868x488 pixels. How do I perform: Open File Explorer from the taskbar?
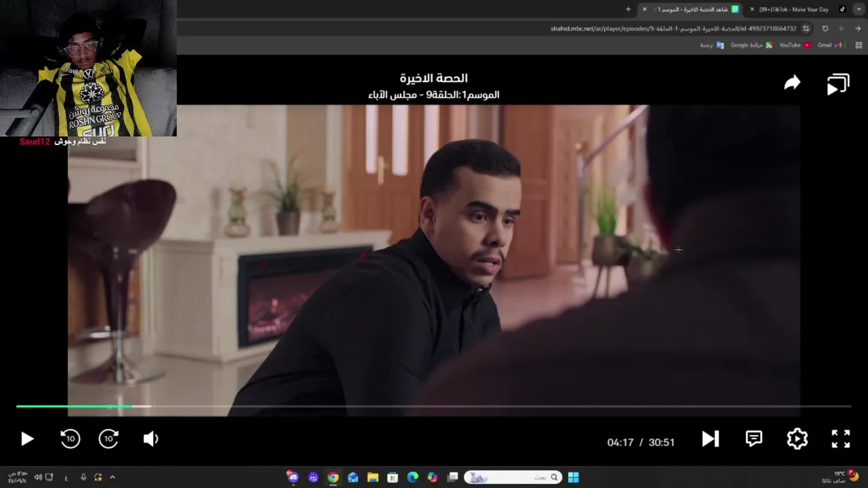point(372,477)
